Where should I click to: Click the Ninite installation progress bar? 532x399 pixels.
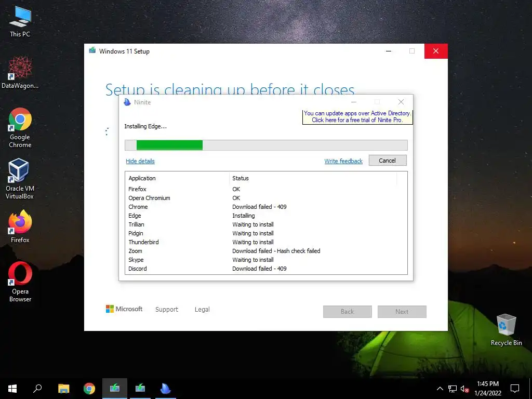[x=266, y=145]
